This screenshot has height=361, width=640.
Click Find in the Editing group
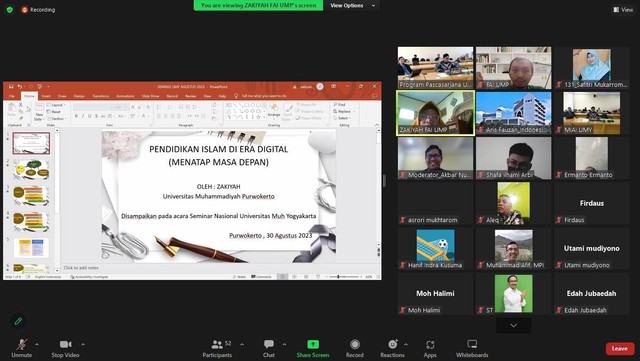coord(340,105)
